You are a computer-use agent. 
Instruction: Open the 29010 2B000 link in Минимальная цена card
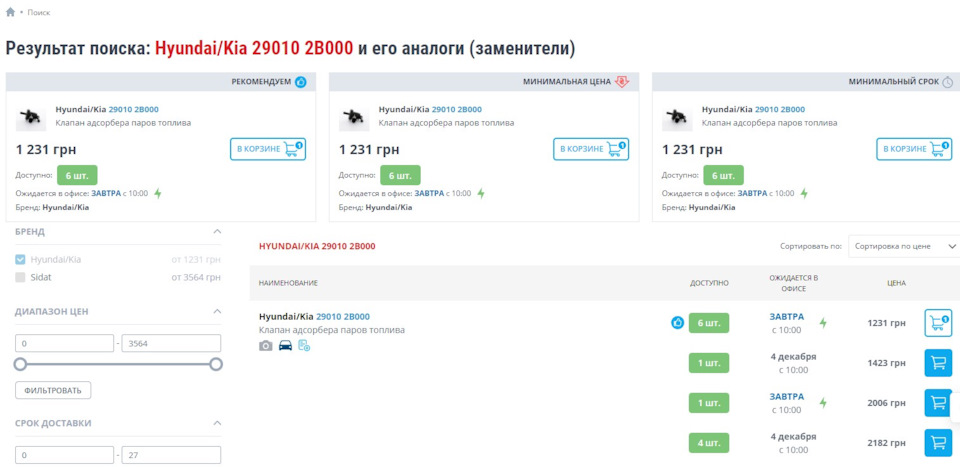point(457,110)
